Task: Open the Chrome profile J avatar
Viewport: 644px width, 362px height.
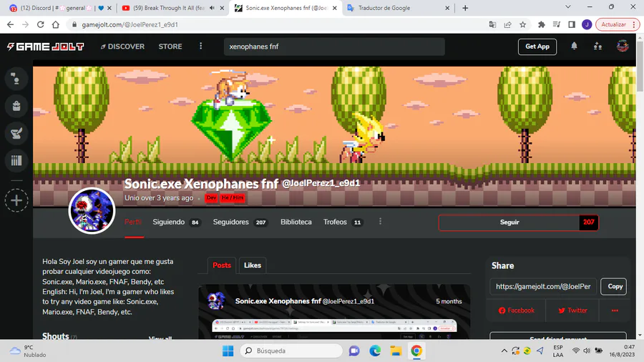Action: click(x=587, y=24)
